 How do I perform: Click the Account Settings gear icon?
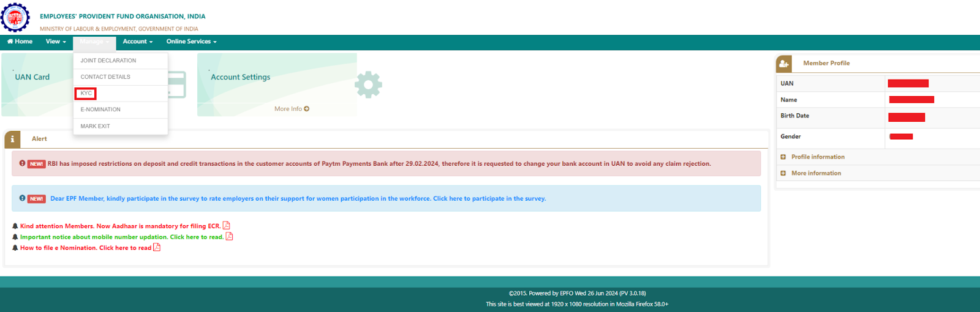pos(368,85)
